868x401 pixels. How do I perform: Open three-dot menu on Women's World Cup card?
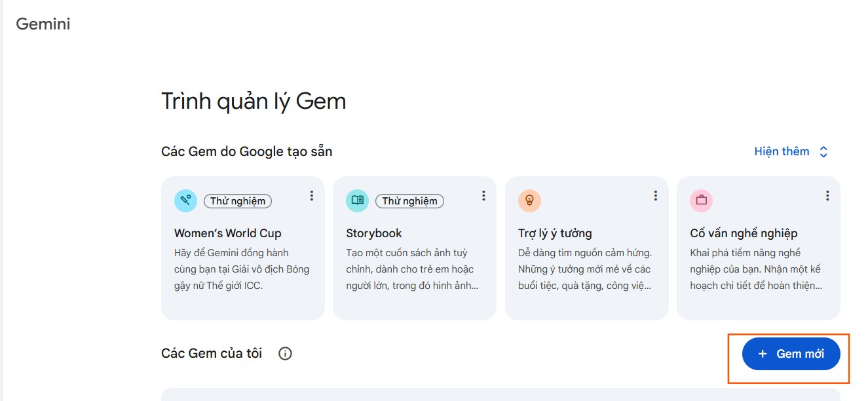pyautogui.click(x=312, y=195)
